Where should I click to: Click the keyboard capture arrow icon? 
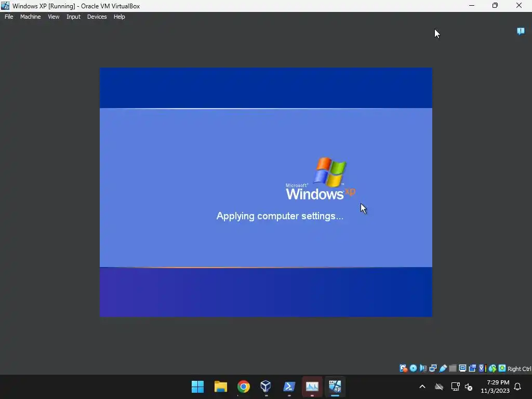502,368
